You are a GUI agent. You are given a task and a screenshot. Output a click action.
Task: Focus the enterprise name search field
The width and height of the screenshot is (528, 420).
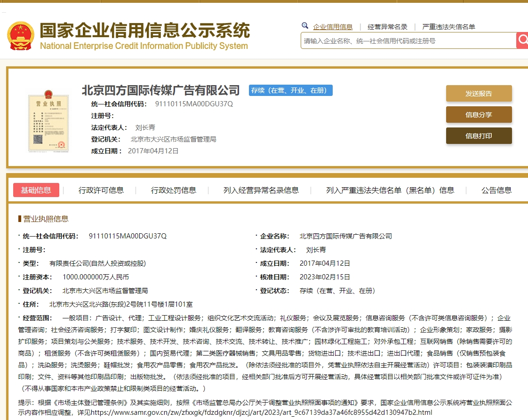408,41
